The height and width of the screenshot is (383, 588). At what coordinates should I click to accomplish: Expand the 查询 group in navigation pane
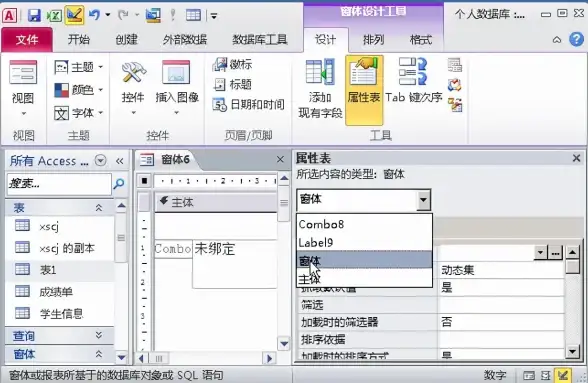coord(99,335)
